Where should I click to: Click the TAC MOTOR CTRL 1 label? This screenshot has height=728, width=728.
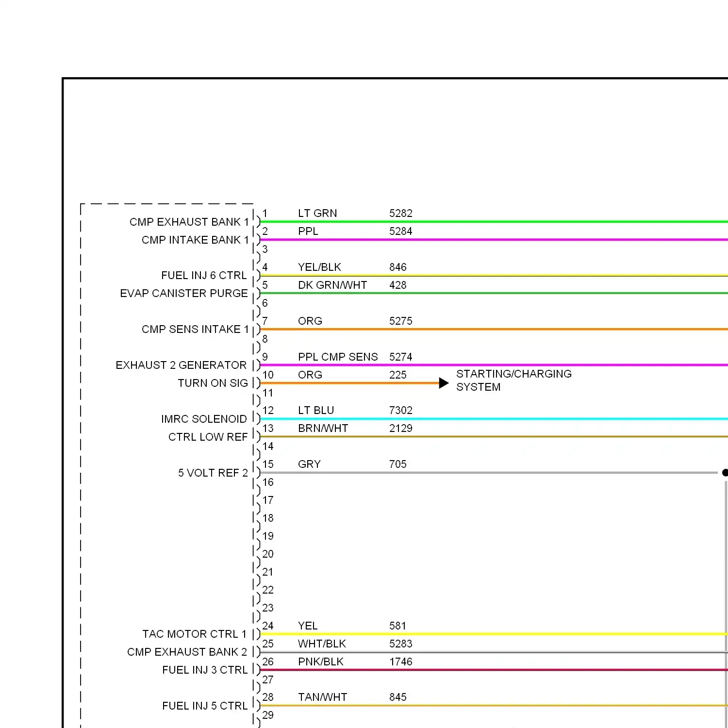pos(194,634)
